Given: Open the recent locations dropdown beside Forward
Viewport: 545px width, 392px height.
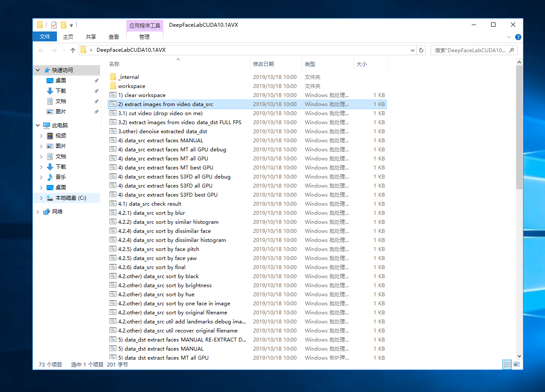Looking at the screenshot, I should [x=63, y=50].
